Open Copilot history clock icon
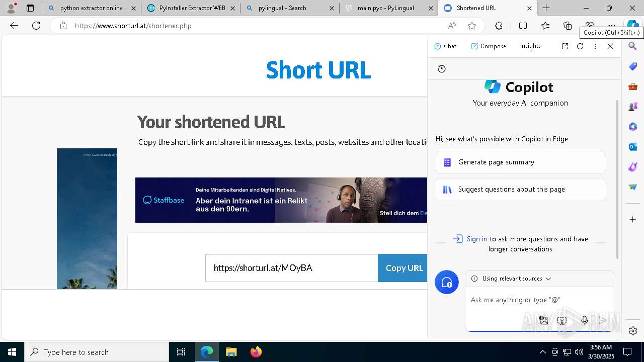The width and height of the screenshot is (644, 362). (442, 69)
